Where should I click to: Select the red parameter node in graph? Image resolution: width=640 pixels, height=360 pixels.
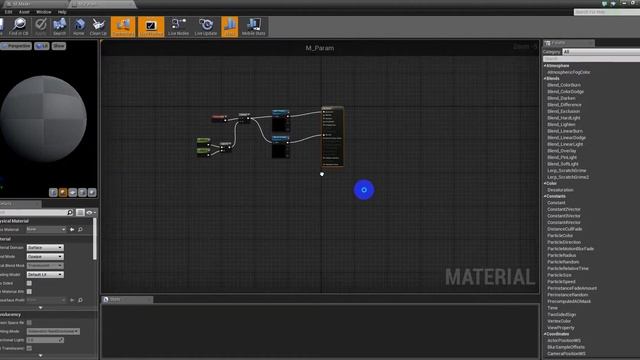[x=219, y=118]
